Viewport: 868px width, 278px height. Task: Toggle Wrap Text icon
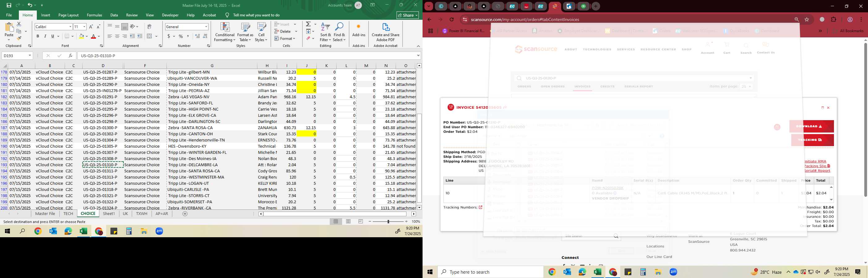(149, 27)
